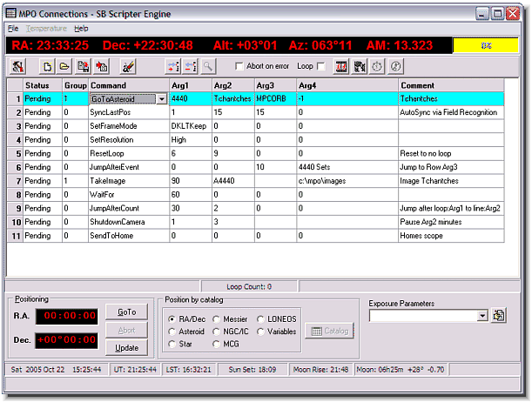Select the WaitFor command cell

coord(129,195)
